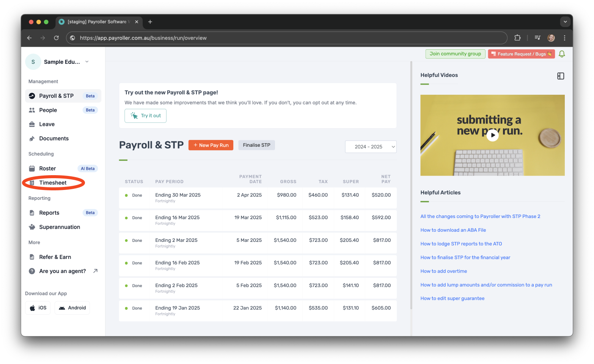Open the user profile avatar in Chrome
The height and width of the screenshot is (364, 594).
pyautogui.click(x=551, y=38)
